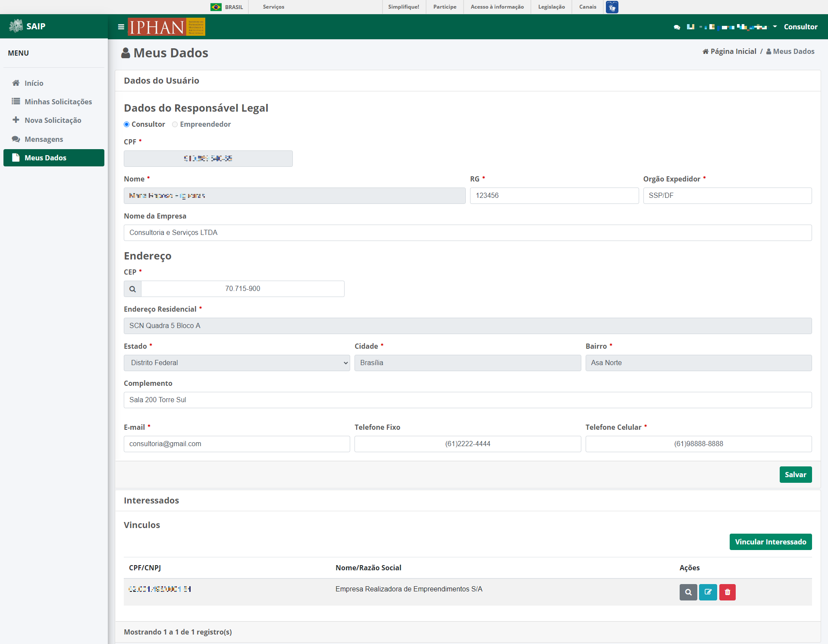Viewport: 828px width, 644px height.
Task: Open the chat messages icon in header
Action: point(677,27)
